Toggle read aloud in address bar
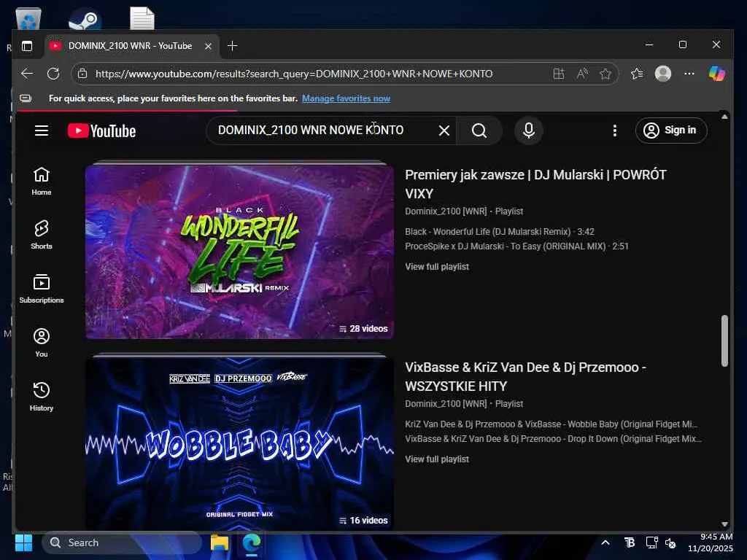This screenshot has height=560, width=747. (582, 74)
